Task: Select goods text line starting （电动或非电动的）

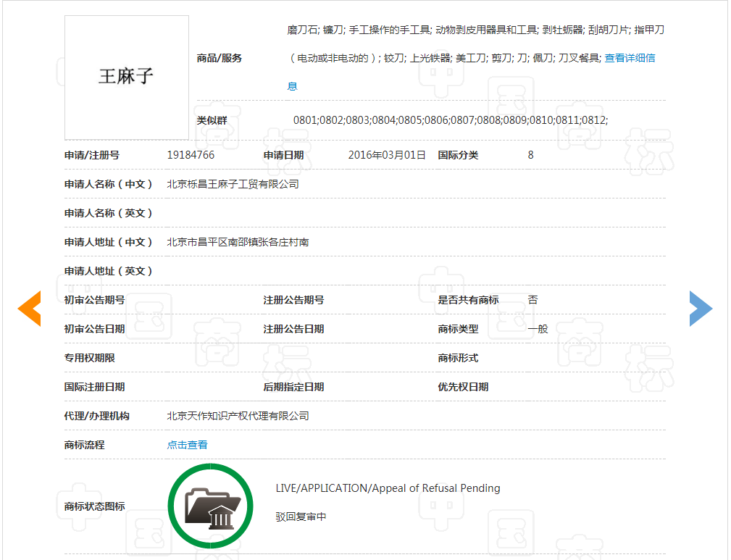Action: tap(444, 58)
